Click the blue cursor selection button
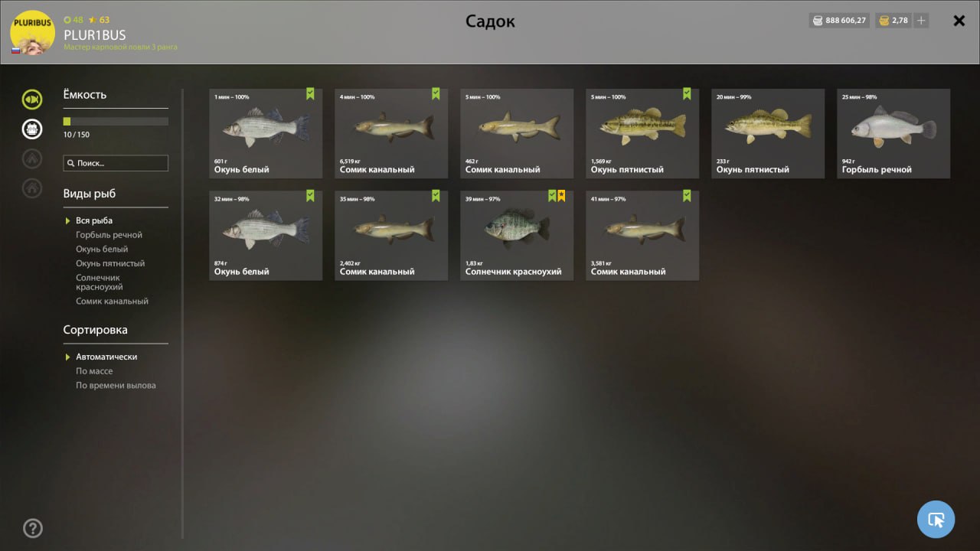This screenshot has width=980, height=551. (x=936, y=520)
